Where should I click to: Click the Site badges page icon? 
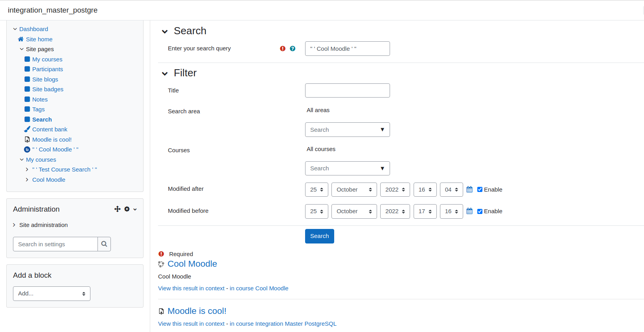pos(27,89)
